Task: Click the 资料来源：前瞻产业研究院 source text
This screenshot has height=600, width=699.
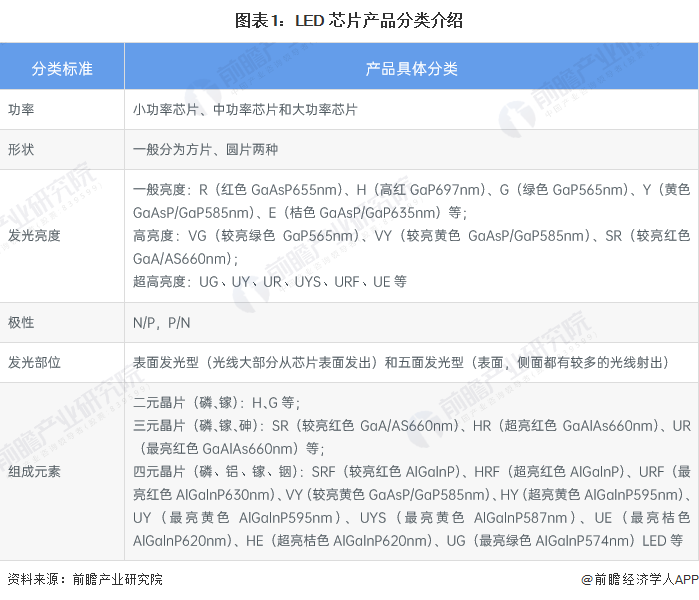Action: pos(85,579)
